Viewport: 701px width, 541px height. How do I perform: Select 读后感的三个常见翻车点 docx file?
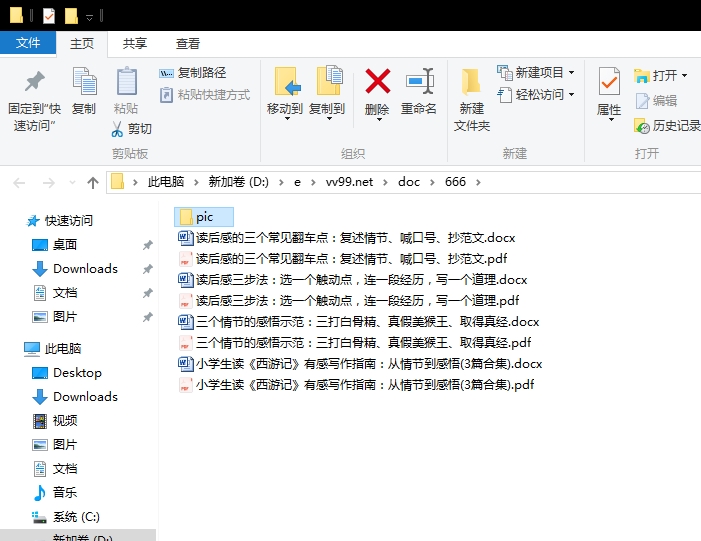pos(346,238)
